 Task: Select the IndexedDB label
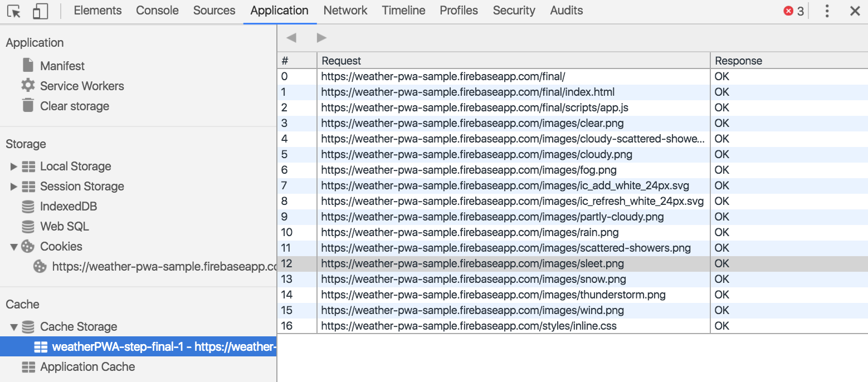[x=69, y=207]
